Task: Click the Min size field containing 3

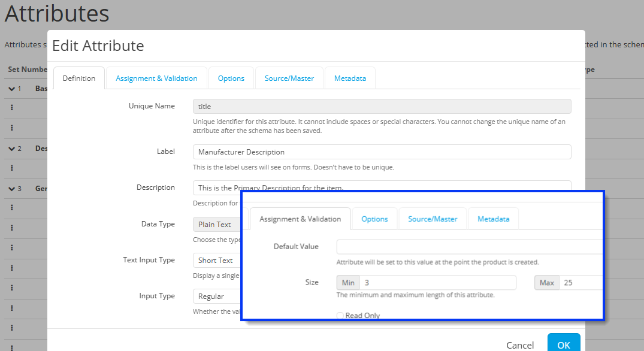Action: click(437, 283)
